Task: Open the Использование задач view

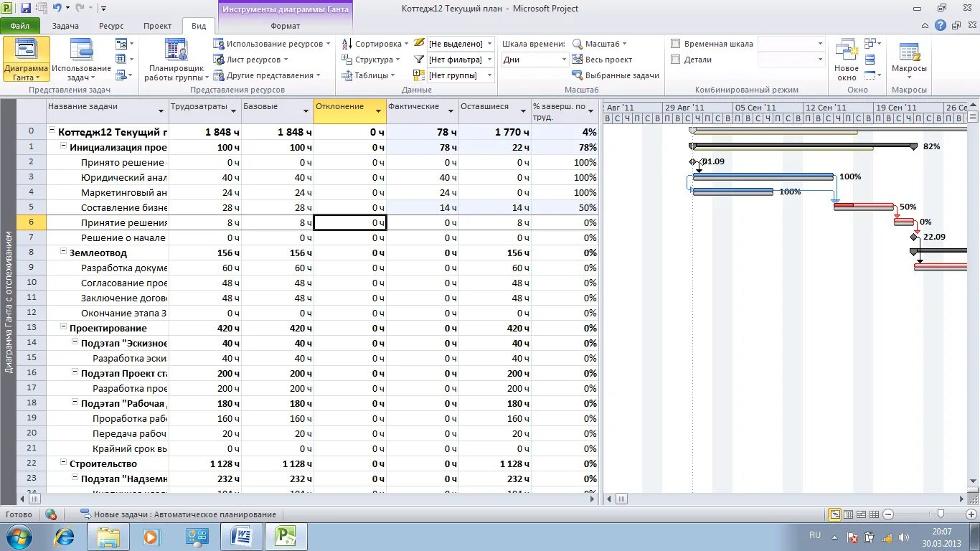Action: pyautogui.click(x=81, y=60)
